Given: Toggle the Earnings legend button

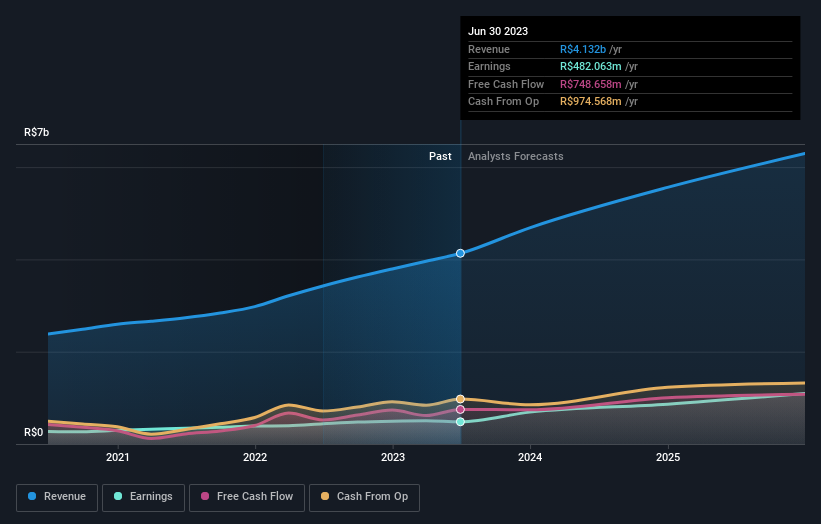Looking at the screenshot, I should [x=143, y=497].
